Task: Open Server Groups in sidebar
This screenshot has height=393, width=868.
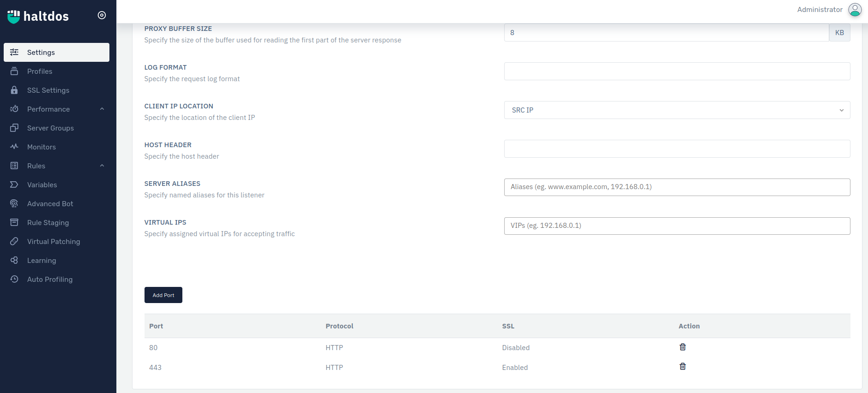Action: [x=50, y=128]
